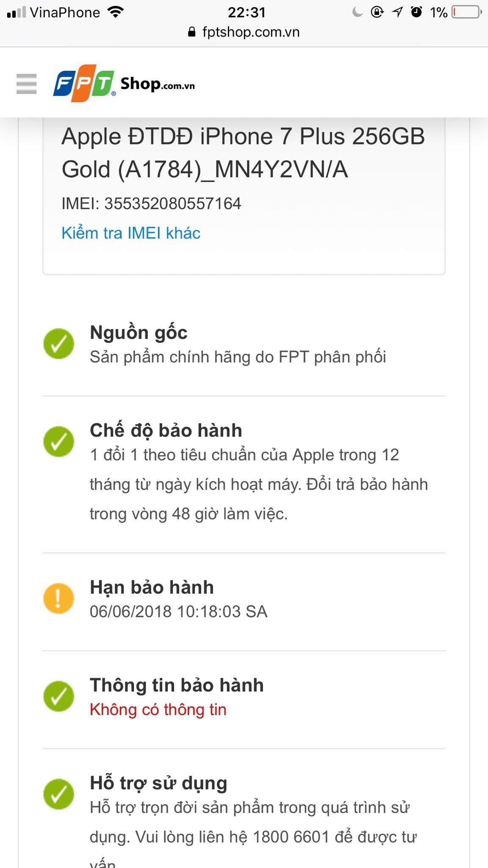Viewport: 488px width, 868px height.
Task: Tap the battery indicator in status bar
Action: pos(467,12)
